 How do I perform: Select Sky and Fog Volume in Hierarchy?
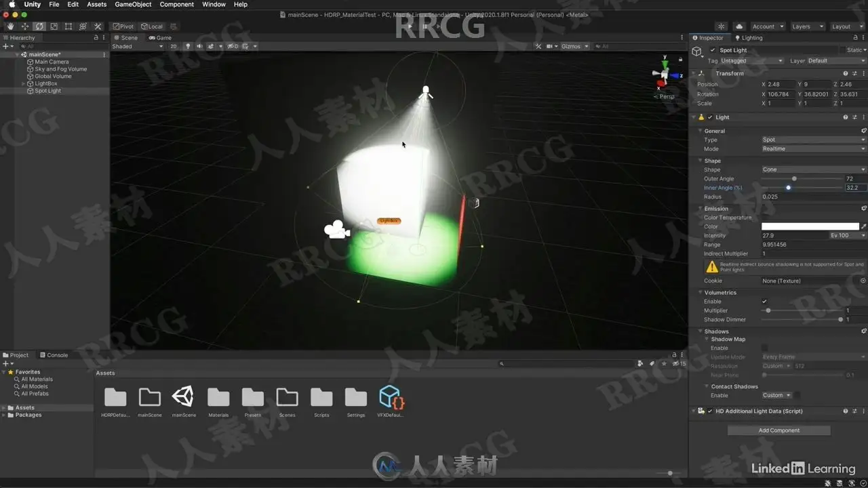pos(61,69)
